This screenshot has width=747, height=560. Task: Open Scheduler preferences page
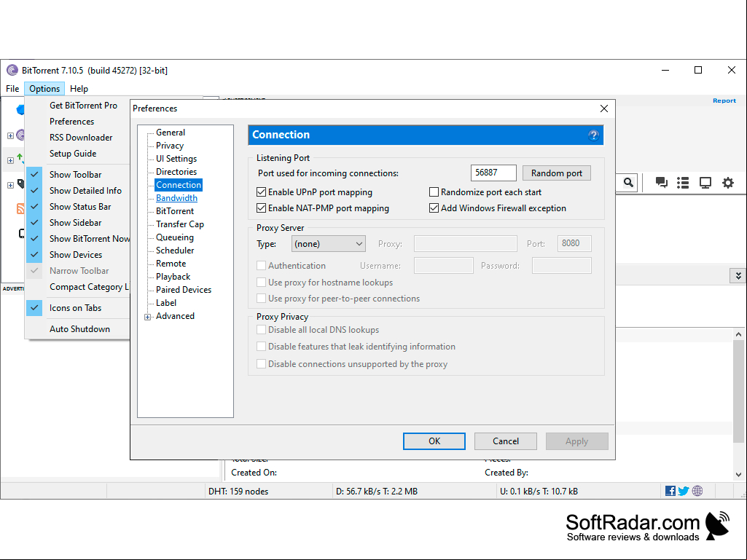[x=175, y=251]
